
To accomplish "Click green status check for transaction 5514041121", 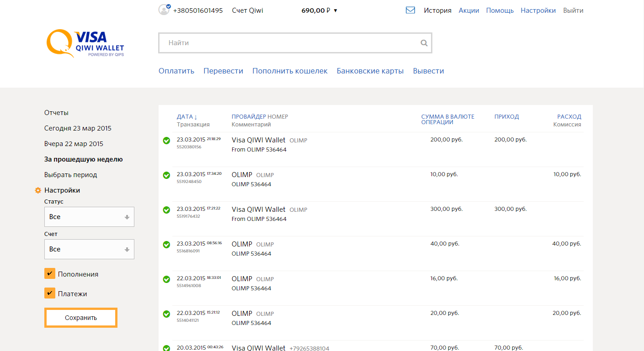I will click(166, 314).
